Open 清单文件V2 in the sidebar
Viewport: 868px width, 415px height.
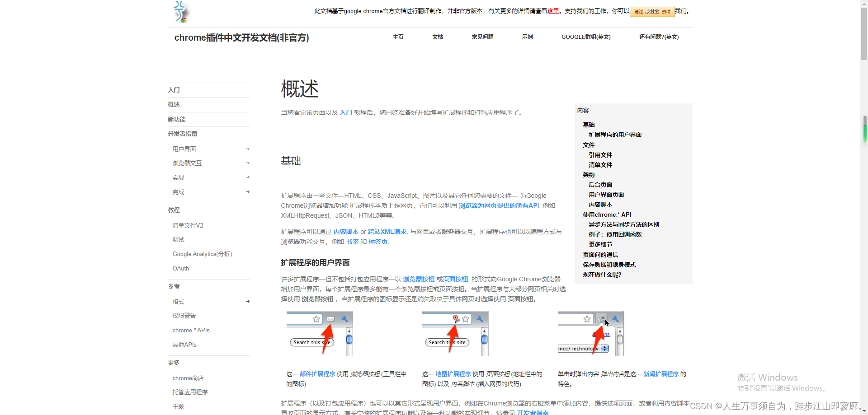coord(188,225)
